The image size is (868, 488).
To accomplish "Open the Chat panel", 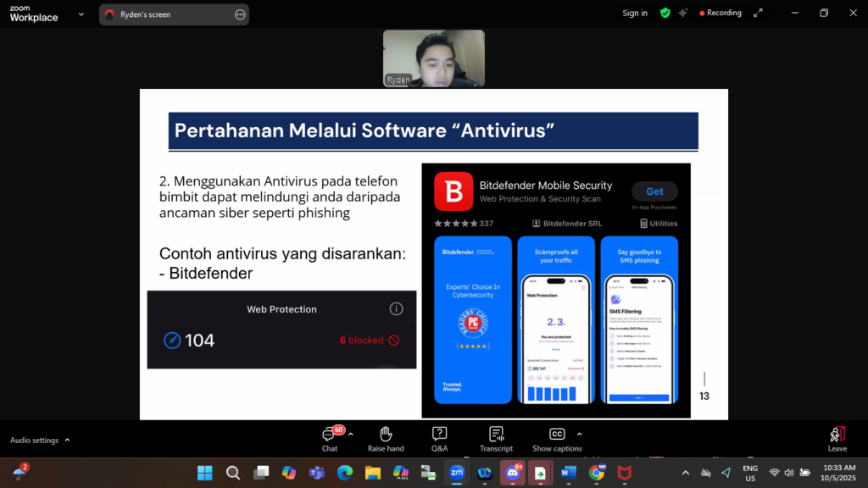I will [330, 440].
